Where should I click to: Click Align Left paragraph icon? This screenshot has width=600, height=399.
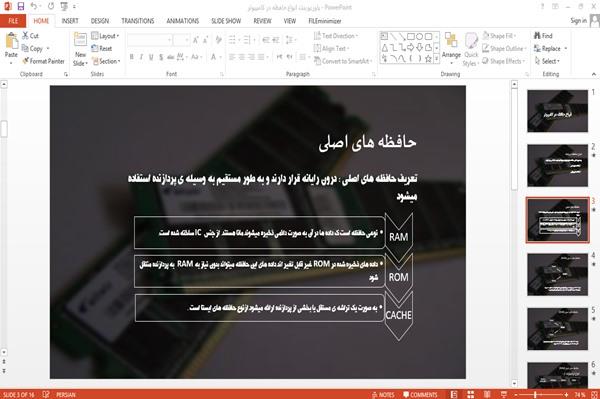pos(232,57)
